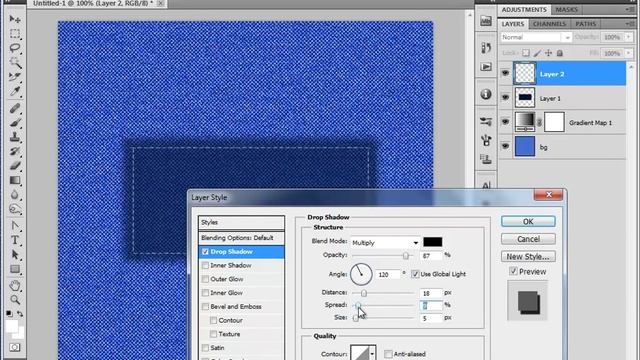
Task: Open the Info panel icon
Action: tap(486, 94)
